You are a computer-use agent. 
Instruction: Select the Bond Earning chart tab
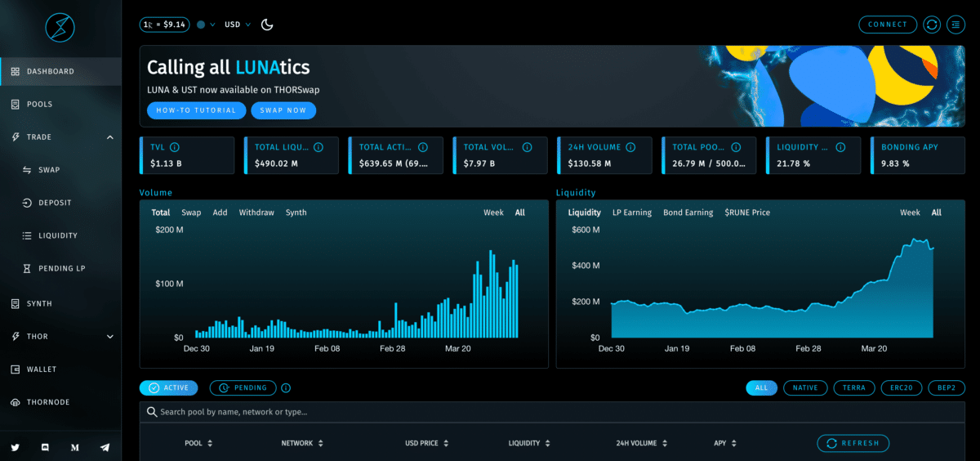[x=688, y=213]
